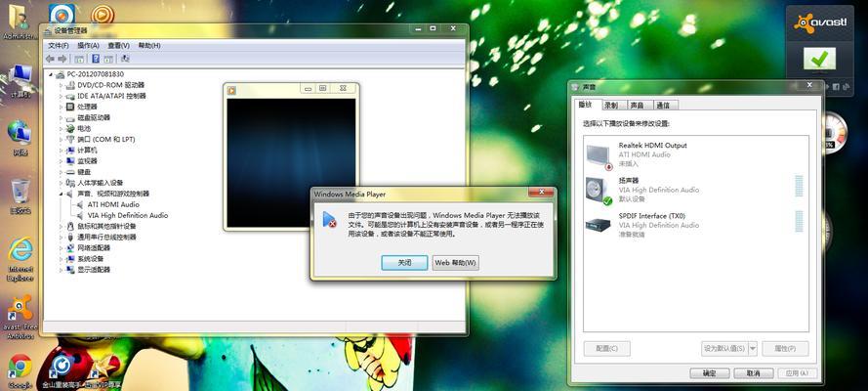Click the blue Help icon in Device Manager toolbar
Viewport: 868px width, 391px height.
[x=96, y=59]
